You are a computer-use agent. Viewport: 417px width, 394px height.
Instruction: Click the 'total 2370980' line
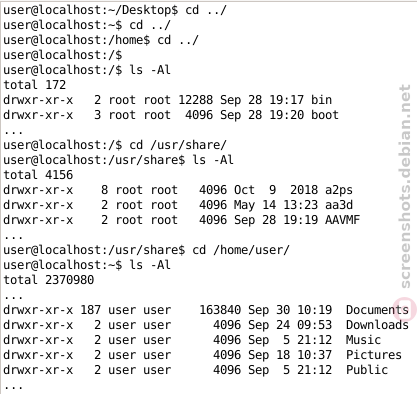click(49, 280)
